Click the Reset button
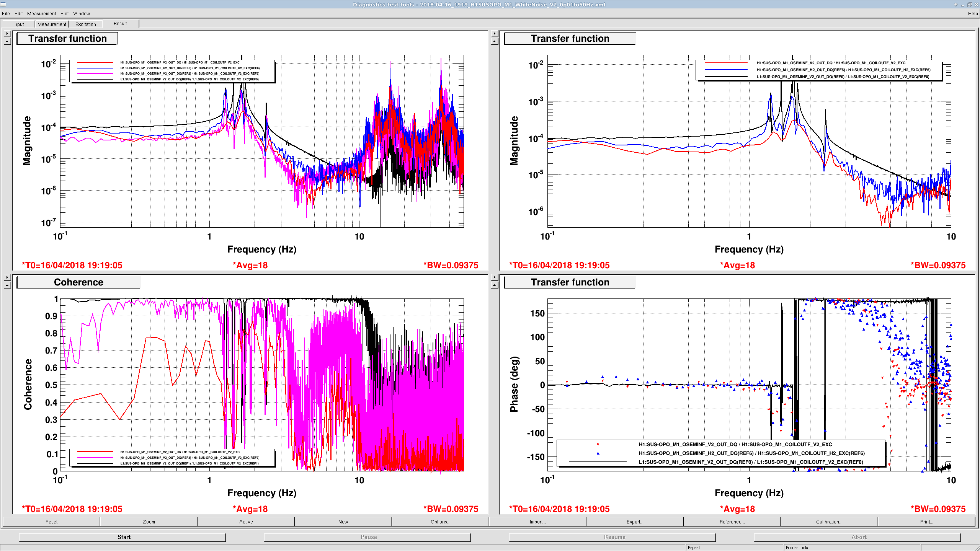 pyautogui.click(x=51, y=522)
